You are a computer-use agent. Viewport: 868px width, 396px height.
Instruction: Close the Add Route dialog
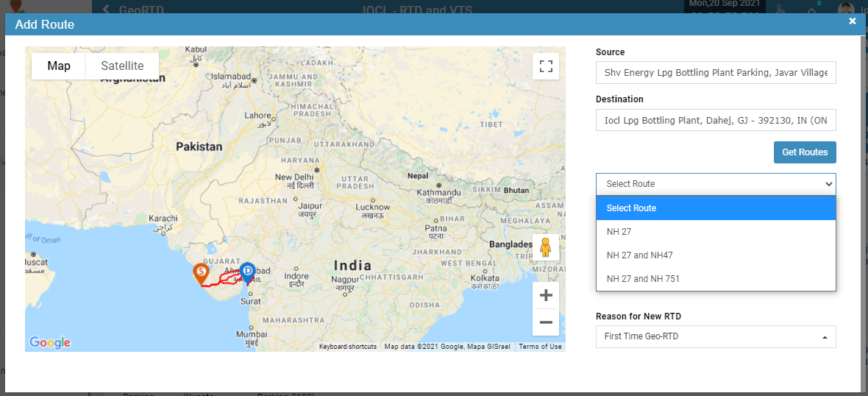853,21
